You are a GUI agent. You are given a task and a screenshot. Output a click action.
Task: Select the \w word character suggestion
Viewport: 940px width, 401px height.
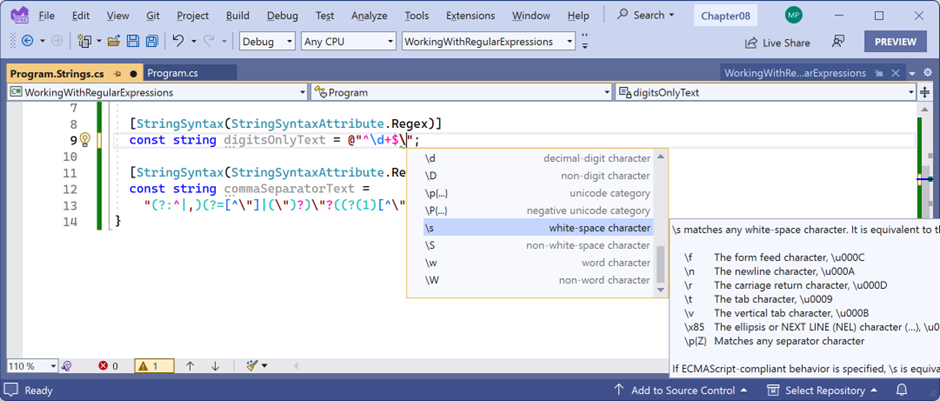click(537, 263)
